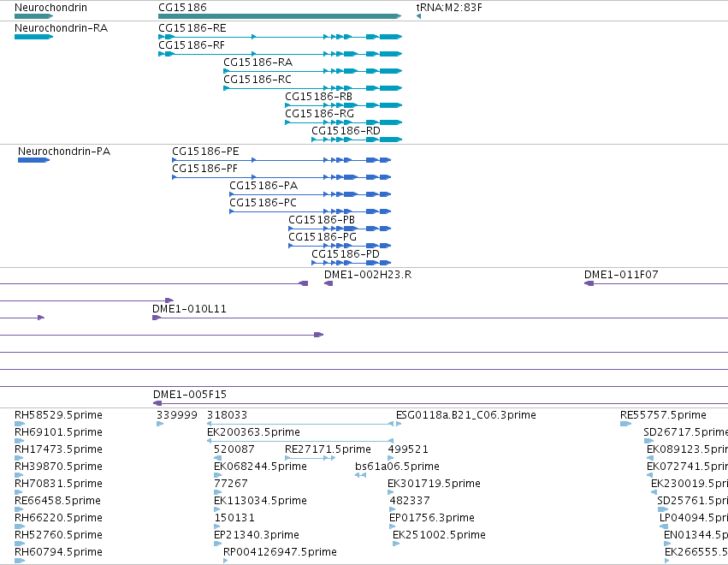Viewport: 728px width, 565px height.
Task: Select the CG15186-RG transcript label
Action: click(x=319, y=114)
